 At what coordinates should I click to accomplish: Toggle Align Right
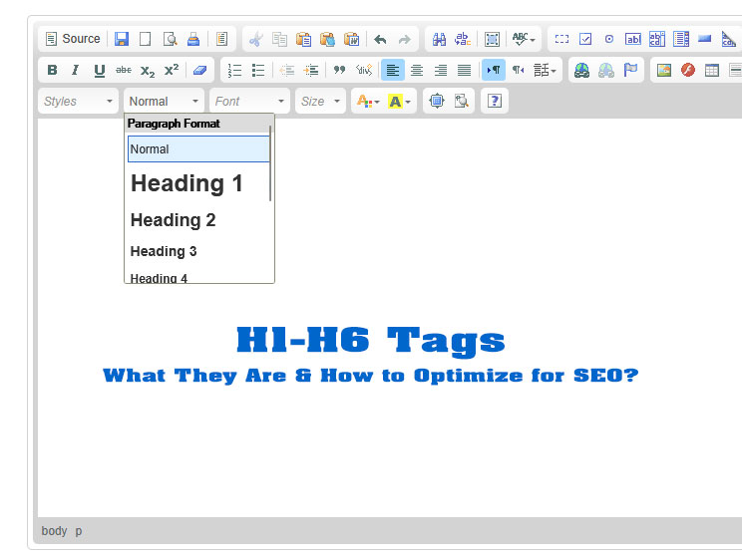[x=441, y=70]
